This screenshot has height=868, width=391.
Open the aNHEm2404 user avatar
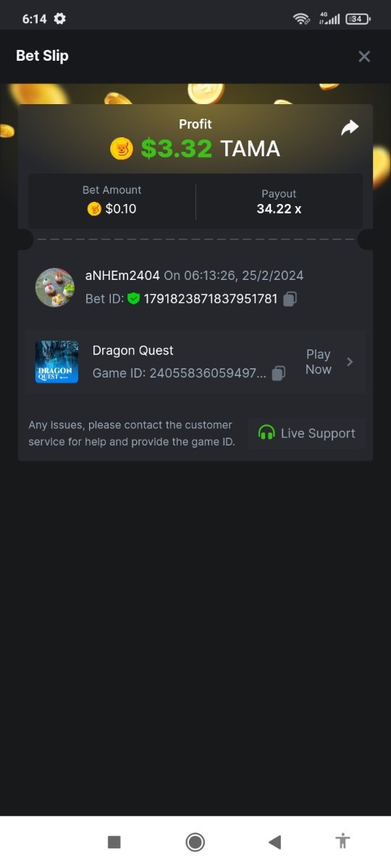click(55, 287)
